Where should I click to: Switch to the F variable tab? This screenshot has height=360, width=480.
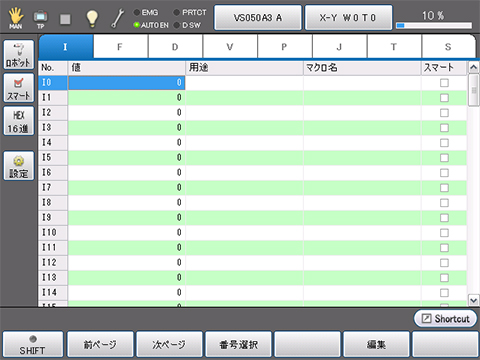pos(120,47)
